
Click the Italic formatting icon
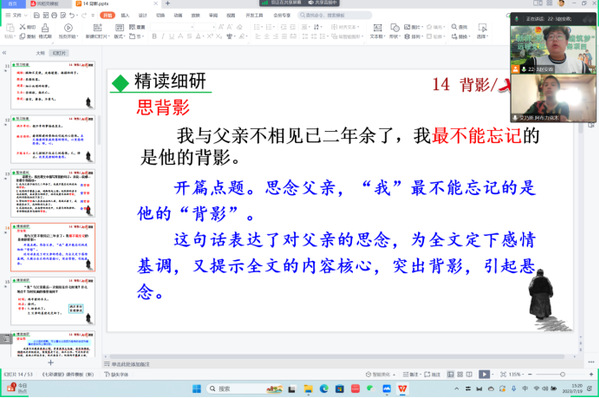tap(163, 36)
